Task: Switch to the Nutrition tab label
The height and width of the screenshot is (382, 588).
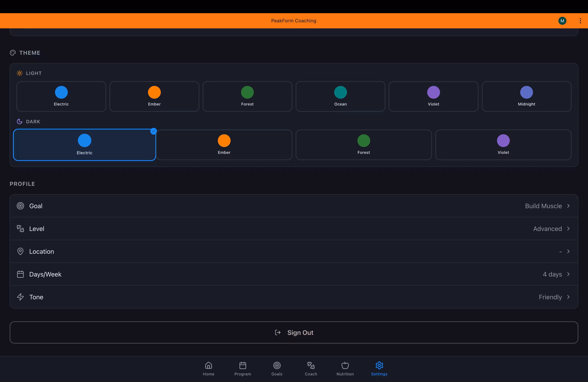Action: click(345, 374)
